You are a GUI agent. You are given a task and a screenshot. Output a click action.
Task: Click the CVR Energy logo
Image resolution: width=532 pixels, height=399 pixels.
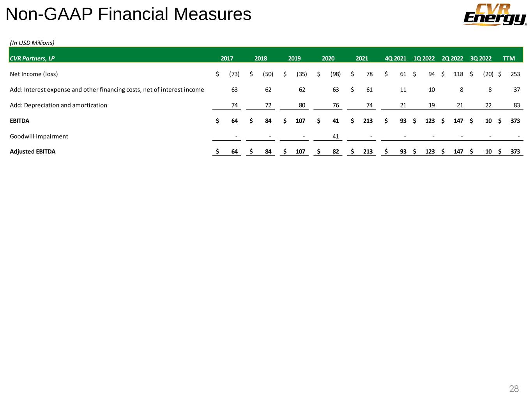[x=495, y=15]
